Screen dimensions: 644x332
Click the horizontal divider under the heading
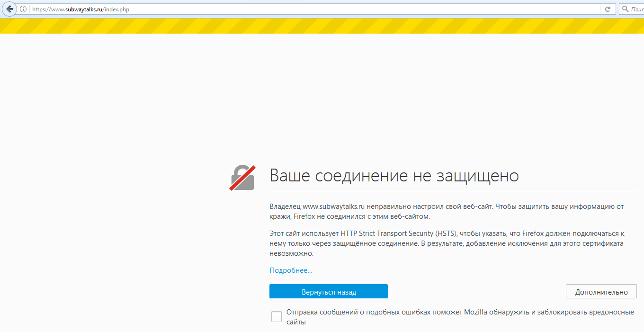click(x=454, y=192)
